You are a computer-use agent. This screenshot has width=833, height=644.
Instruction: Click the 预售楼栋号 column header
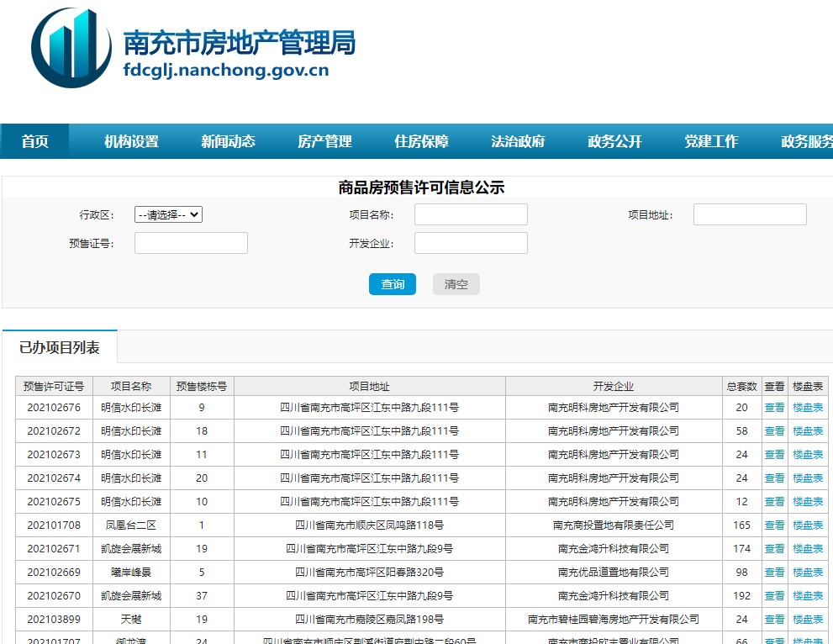tap(202, 386)
